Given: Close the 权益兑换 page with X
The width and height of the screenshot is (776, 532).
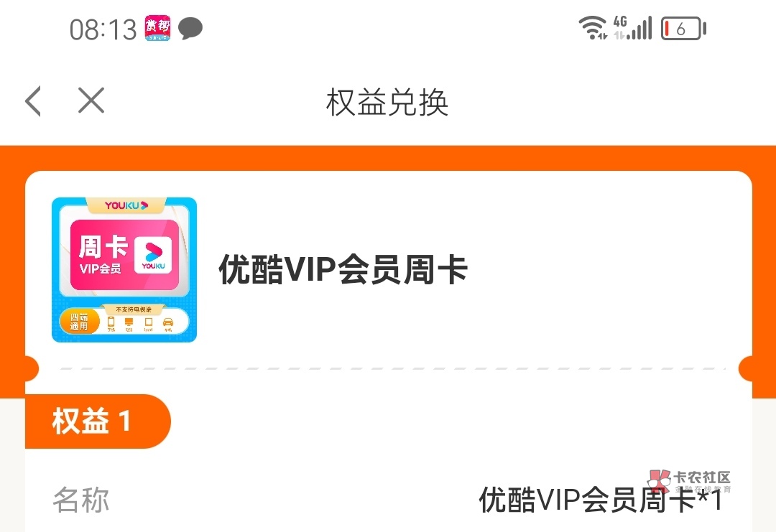Looking at the screenshot, I should pos(91,101).
